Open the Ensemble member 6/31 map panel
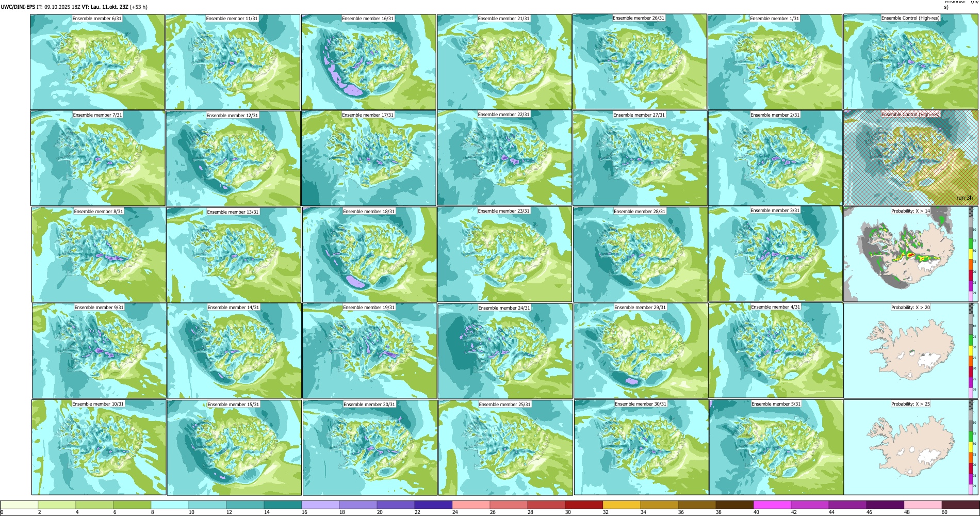Screen dimensions: 980x516 coord(97,62)
